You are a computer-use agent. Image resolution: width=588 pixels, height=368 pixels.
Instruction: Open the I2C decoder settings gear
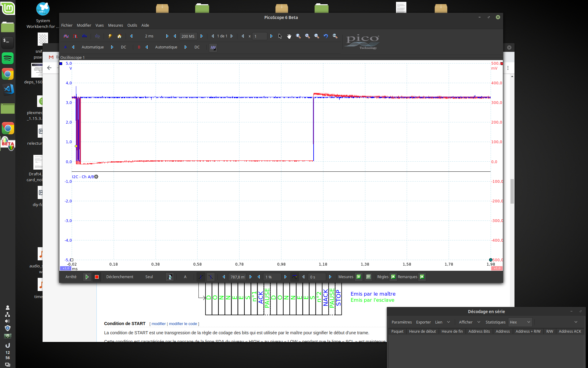tap(96, 177)
